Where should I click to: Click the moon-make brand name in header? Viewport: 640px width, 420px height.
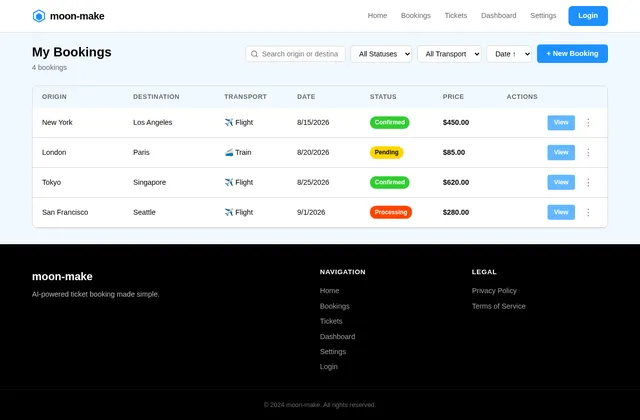77,16
